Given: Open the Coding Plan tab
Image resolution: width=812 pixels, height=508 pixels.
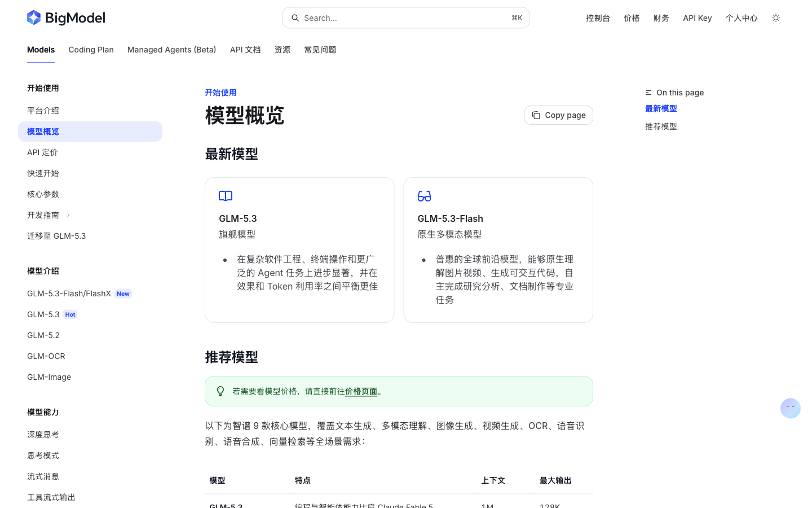Looking at the screenshot, I should coord(91,50).
